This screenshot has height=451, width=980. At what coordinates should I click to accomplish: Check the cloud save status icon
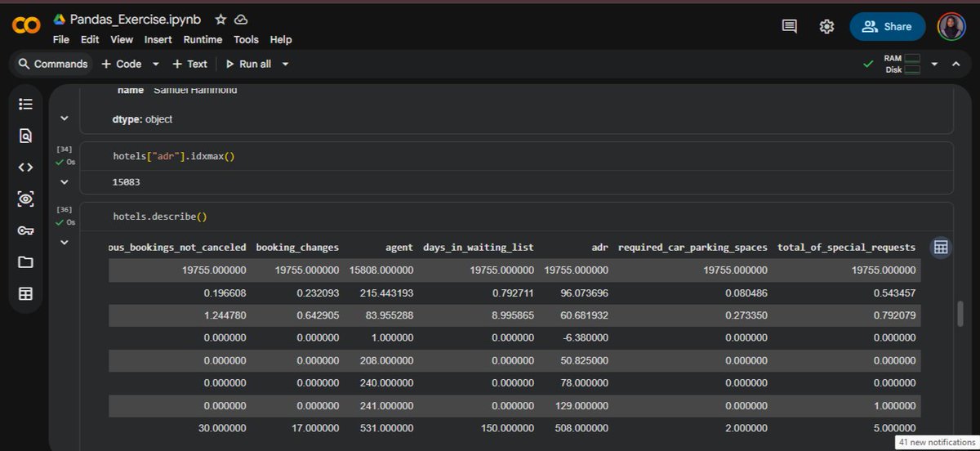241,19
